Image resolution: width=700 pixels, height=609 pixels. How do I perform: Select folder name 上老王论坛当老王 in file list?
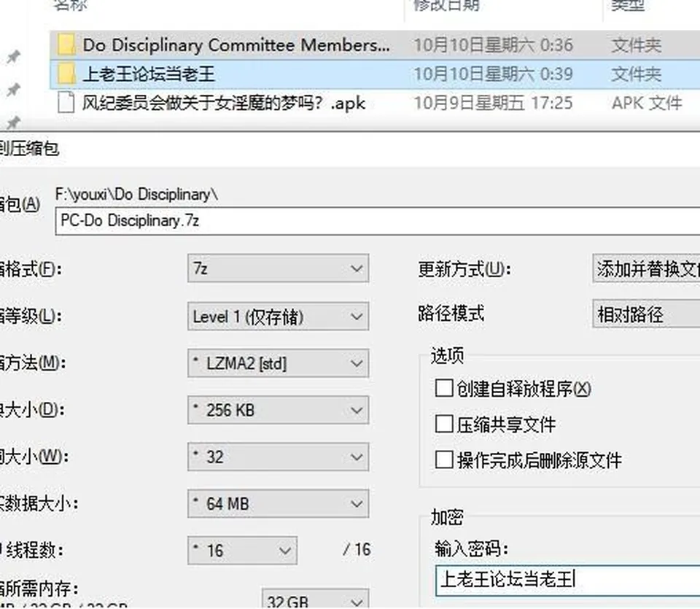pyautogui.click(x=149, y=74)
